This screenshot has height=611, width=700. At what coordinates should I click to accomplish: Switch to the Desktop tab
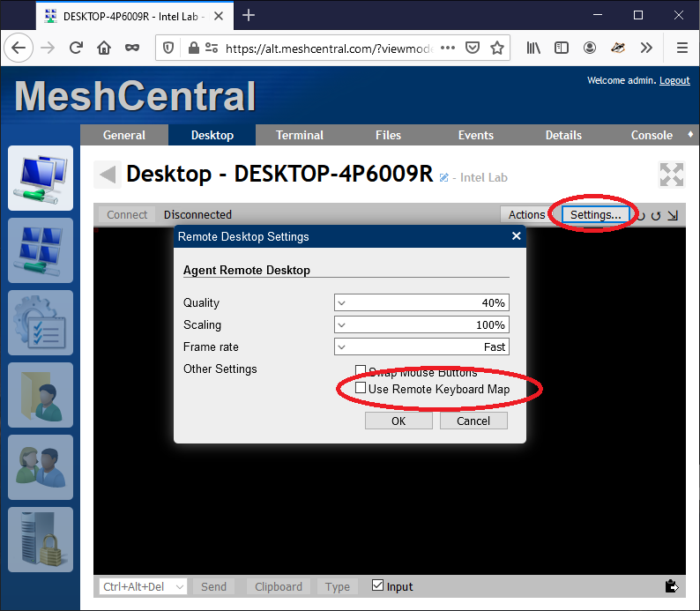(x=212, y=135)
